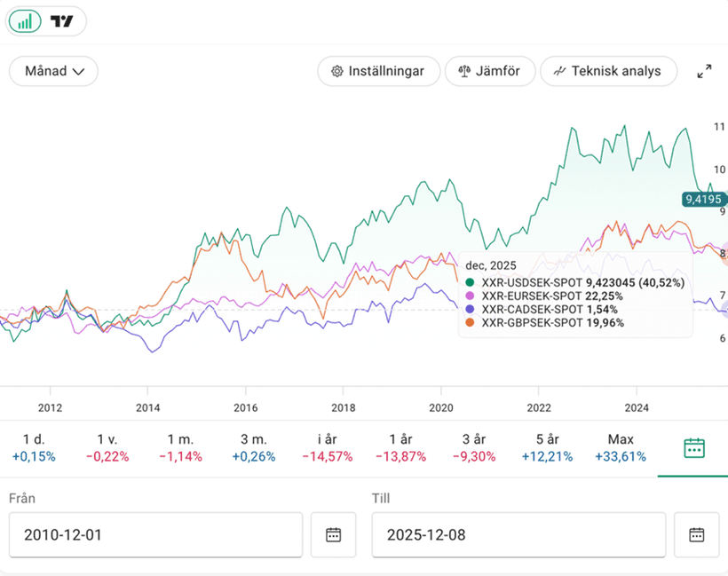Open calendar picker for Till date

(x=697, y=534)
